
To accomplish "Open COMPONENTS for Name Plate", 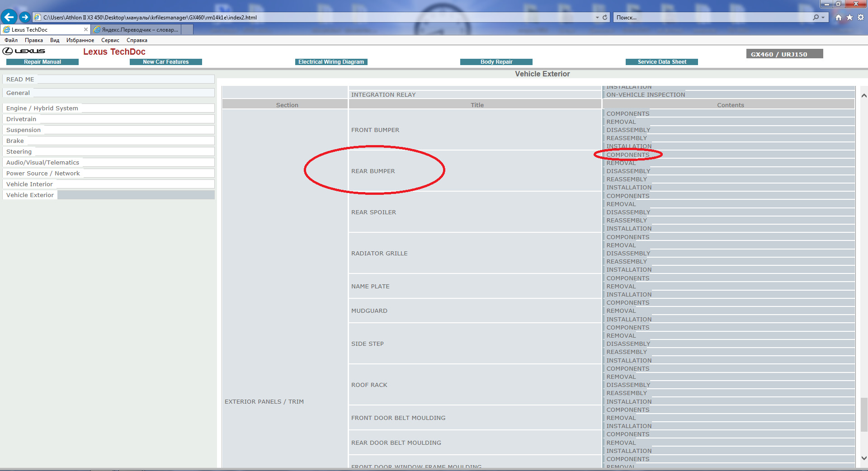I will pos(628,278).
